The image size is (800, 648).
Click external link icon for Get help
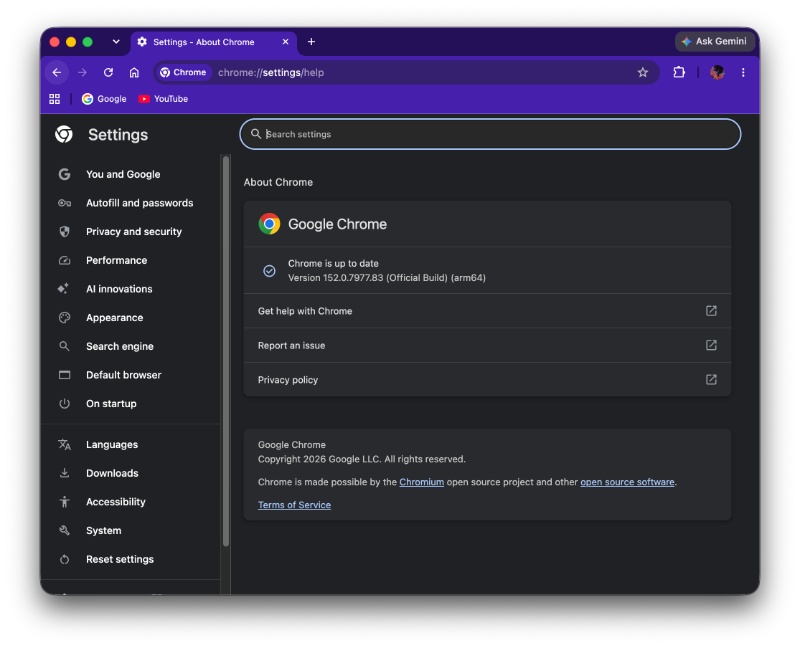[x=711, y=311]
